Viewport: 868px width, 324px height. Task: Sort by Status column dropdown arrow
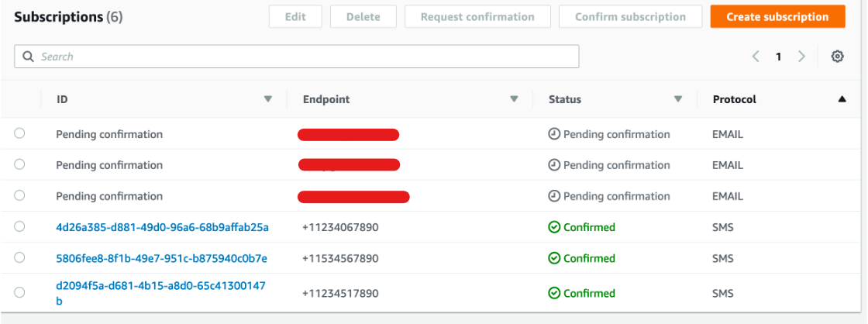(678, 99)
